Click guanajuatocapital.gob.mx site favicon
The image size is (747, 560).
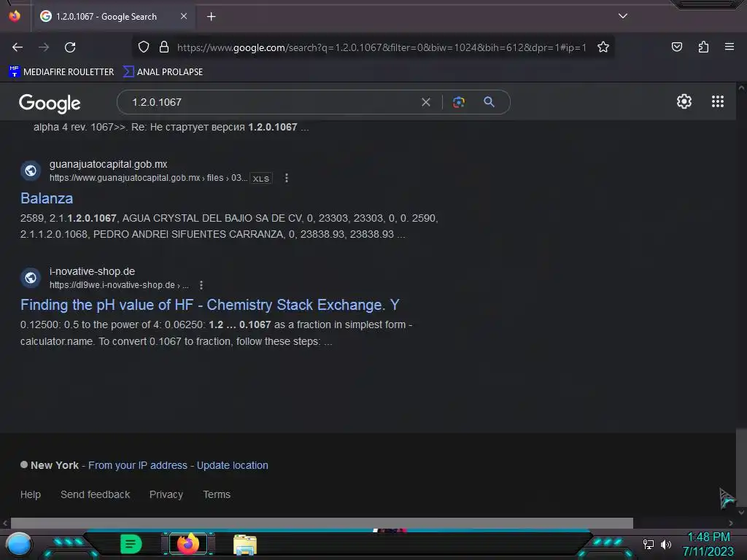[x=31, y=171]
